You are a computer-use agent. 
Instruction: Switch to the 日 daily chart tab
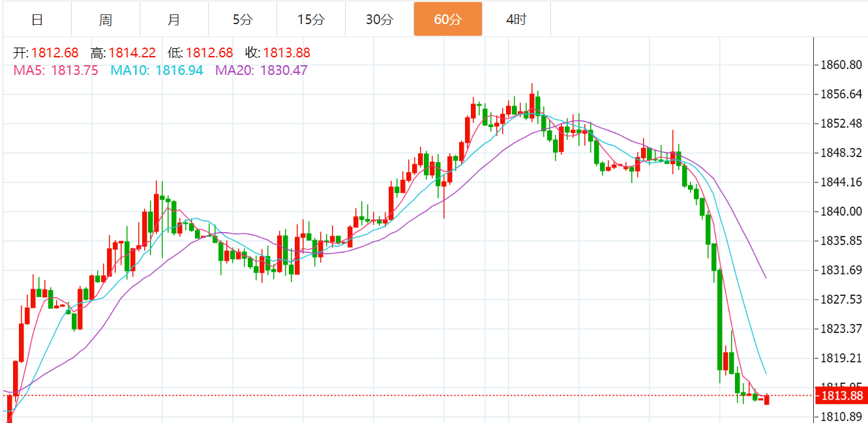point(37,20)
